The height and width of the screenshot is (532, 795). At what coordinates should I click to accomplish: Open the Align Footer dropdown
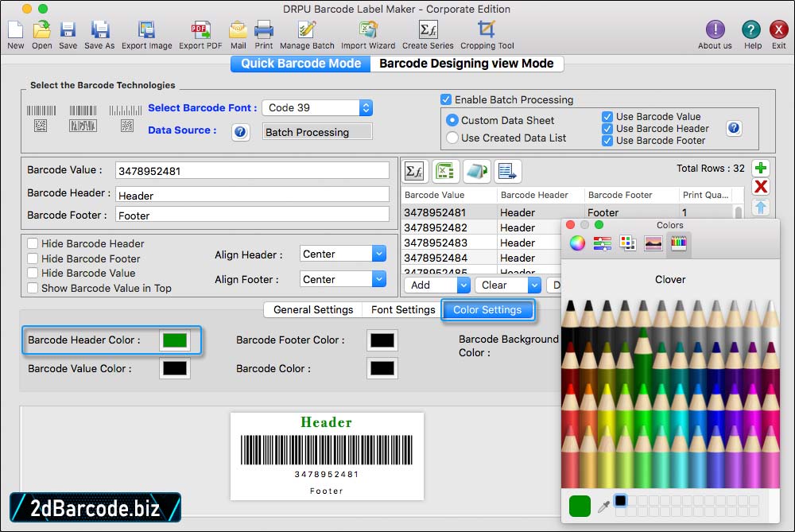tap(343, 279)
